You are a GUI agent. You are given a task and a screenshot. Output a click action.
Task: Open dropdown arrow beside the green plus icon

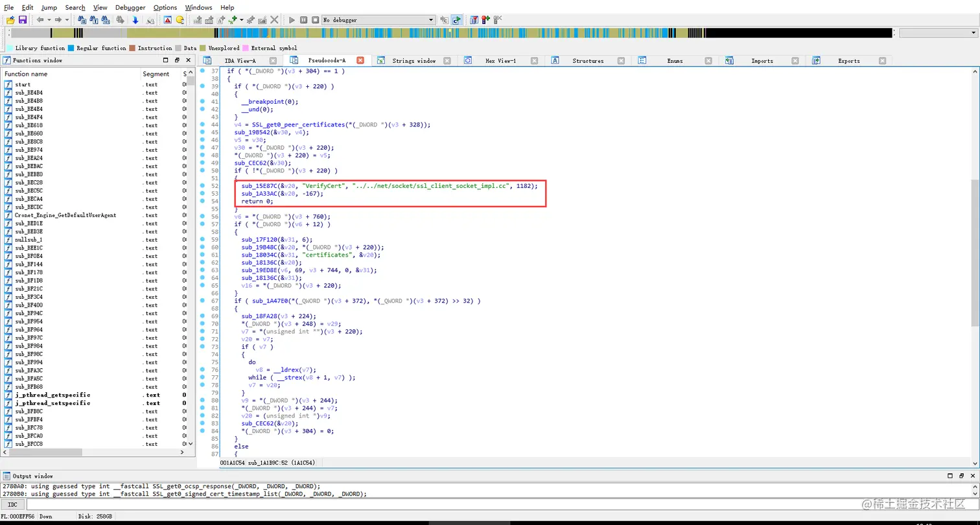[x=241, y=20]
